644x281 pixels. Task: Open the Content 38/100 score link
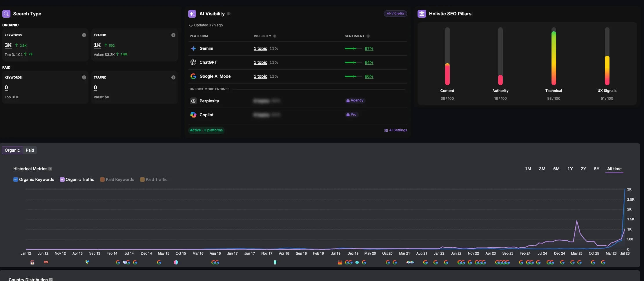447,99
